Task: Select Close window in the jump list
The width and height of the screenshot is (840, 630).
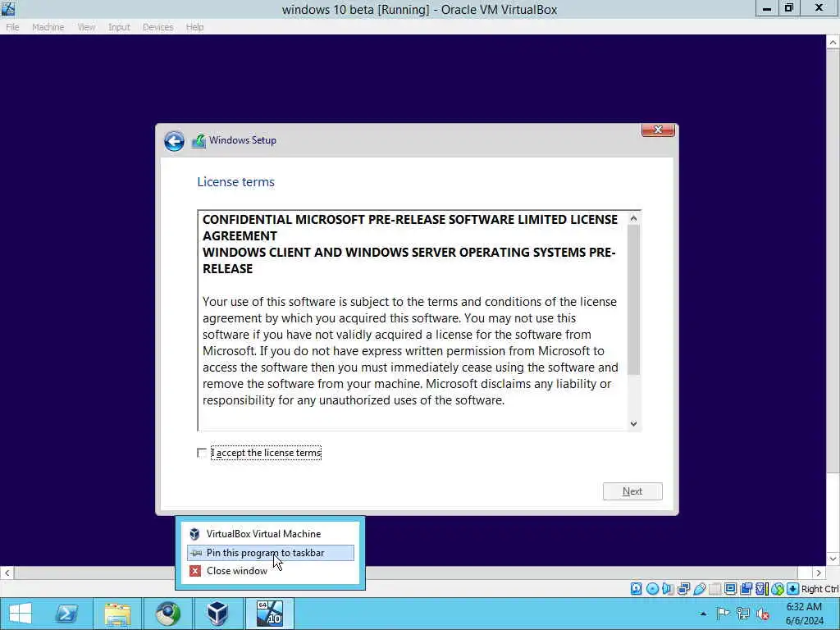Action: pos(271,571)
